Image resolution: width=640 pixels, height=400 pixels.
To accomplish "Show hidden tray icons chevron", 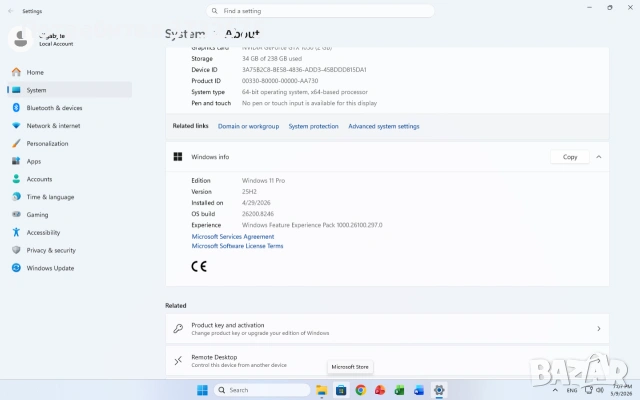I will click(555, 390).
